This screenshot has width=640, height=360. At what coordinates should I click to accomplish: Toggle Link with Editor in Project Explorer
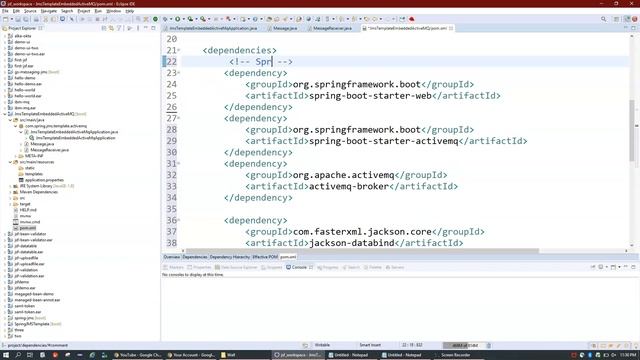[x=111, y=28]
